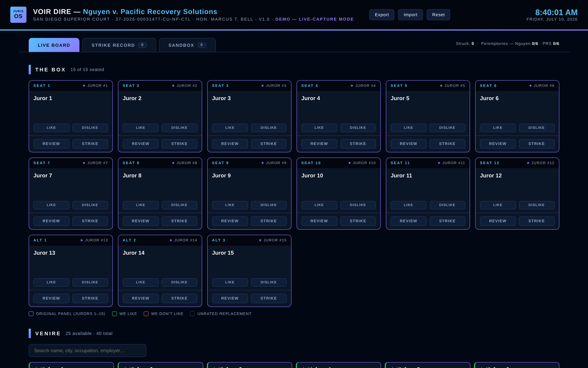Click the Seat 12 header label
Screen dimensions: 588x368
pos(490,163)
